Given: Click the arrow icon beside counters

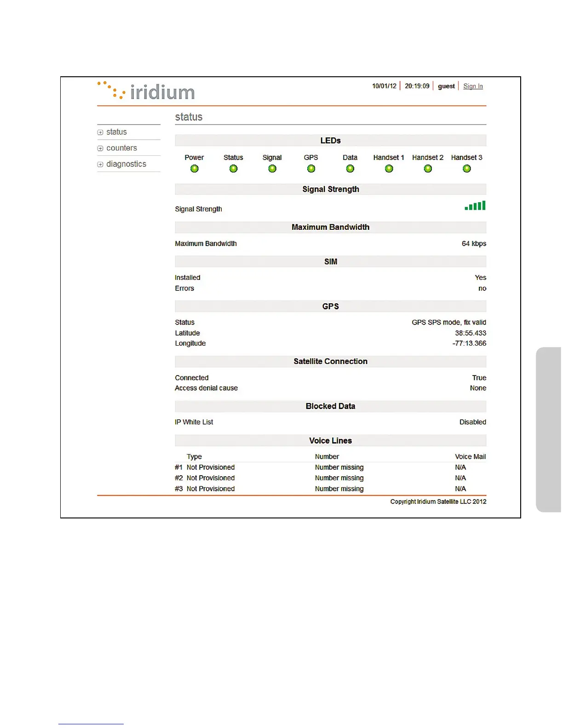Looking at the screenshot, I should (100, 148).
